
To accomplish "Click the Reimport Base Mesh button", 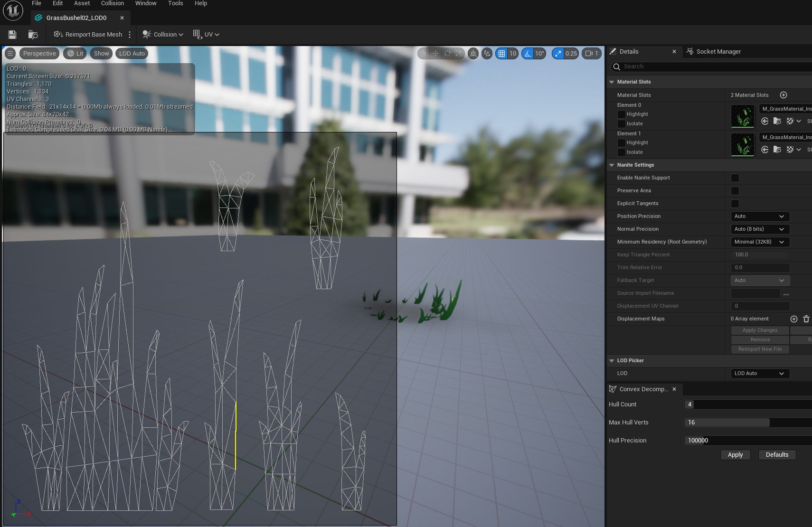I will coord(88,35).
